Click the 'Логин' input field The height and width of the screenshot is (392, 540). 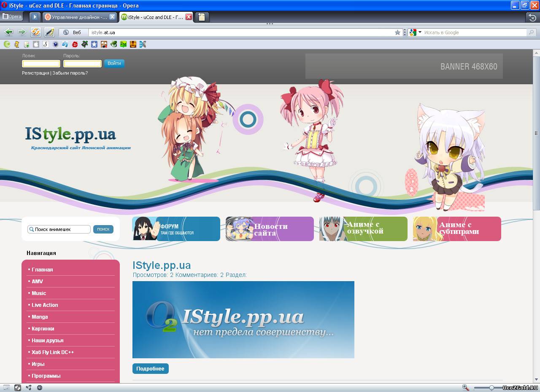(x=41, y=64)
